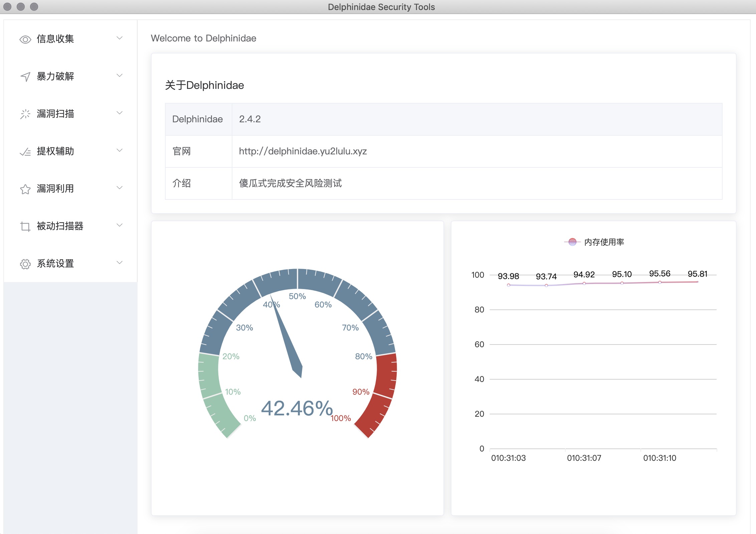Expand the 暴力破解 chevron arrow
The height and width of the screenshot is (534, 756).
[120, 76]
